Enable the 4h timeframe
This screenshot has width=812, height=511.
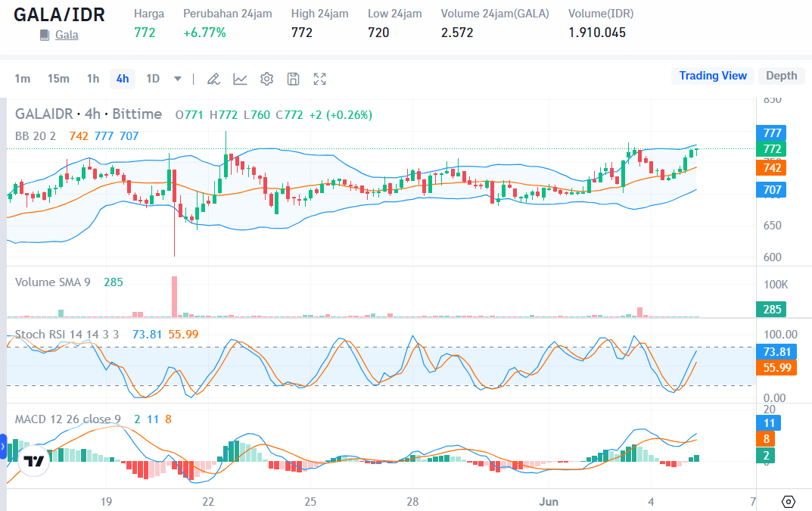(x=122, y=78)
